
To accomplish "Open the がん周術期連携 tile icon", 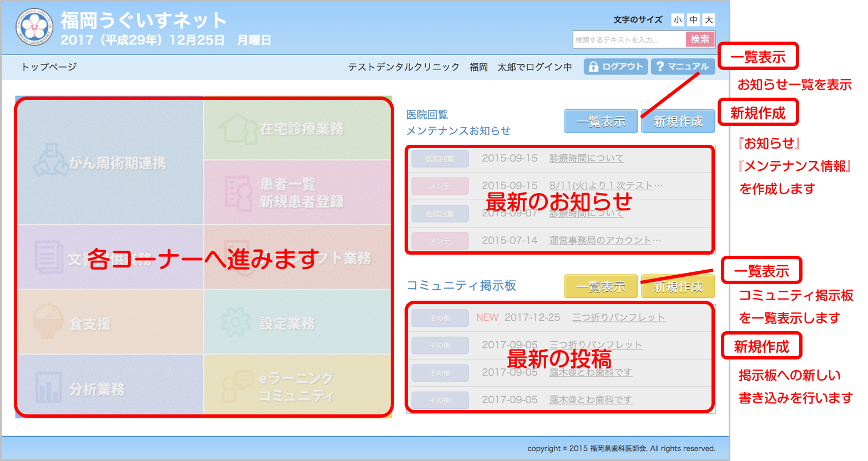I will pos(51,161).
